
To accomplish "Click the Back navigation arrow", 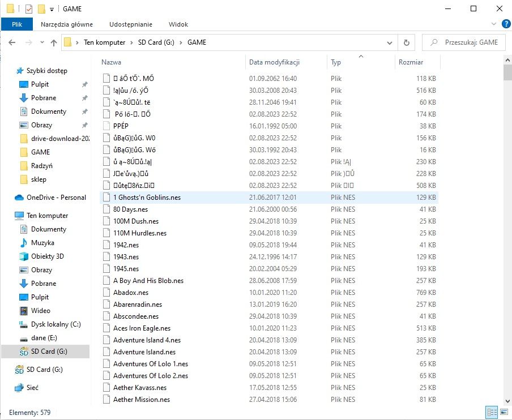I will [12, 42].
